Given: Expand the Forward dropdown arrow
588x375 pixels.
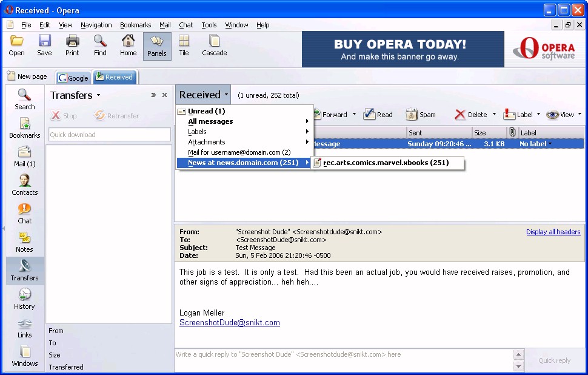Looking at the screenshot, I should pyautogui.click(x=354, y=114).
